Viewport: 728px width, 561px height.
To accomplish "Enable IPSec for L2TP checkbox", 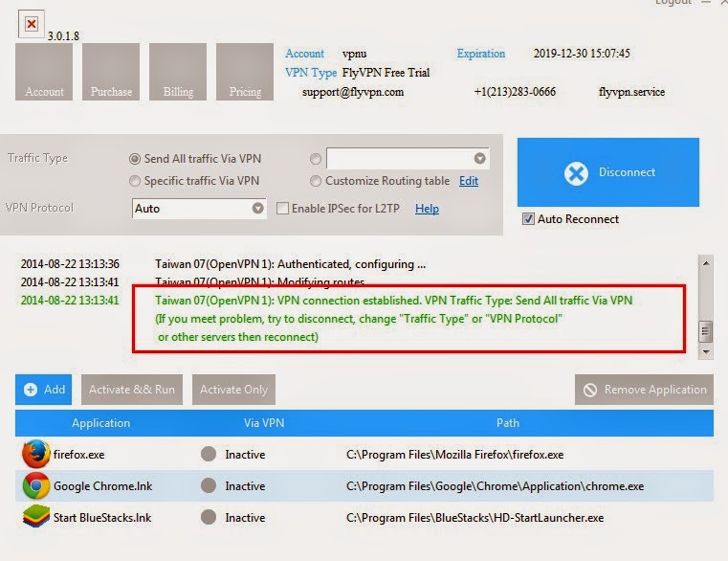I will [282, 209].
